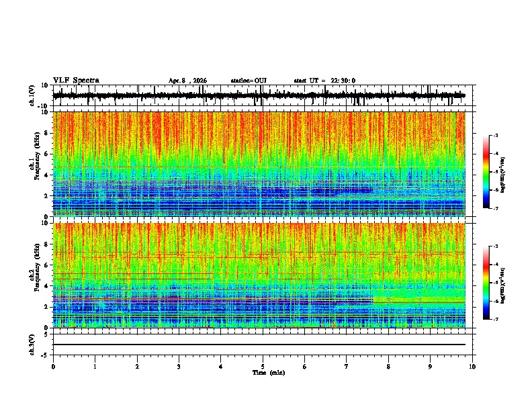Click time axis tick label "4"

click(x=221, y=367)
